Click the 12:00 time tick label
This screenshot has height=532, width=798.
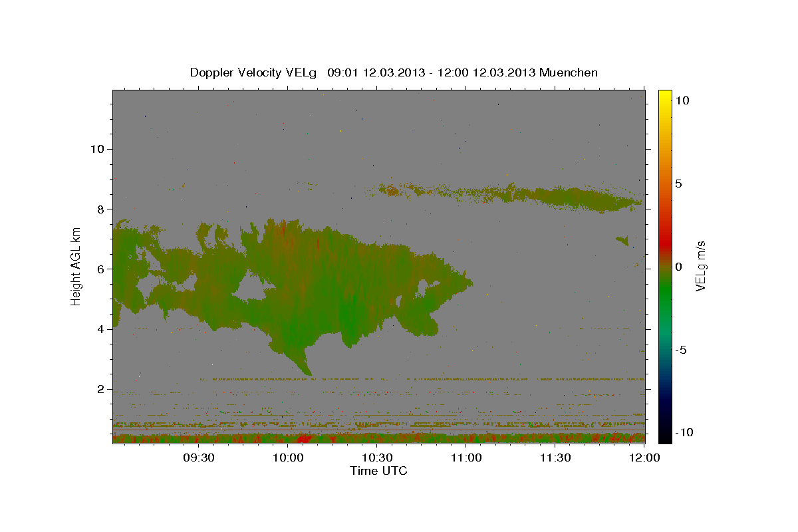pos(644,458)
